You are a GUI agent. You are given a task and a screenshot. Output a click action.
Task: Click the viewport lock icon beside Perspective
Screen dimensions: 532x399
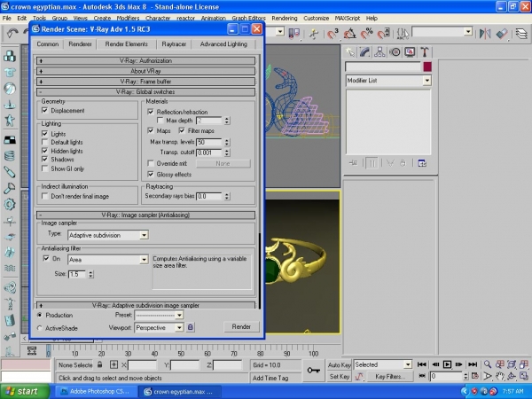(191, 327)
